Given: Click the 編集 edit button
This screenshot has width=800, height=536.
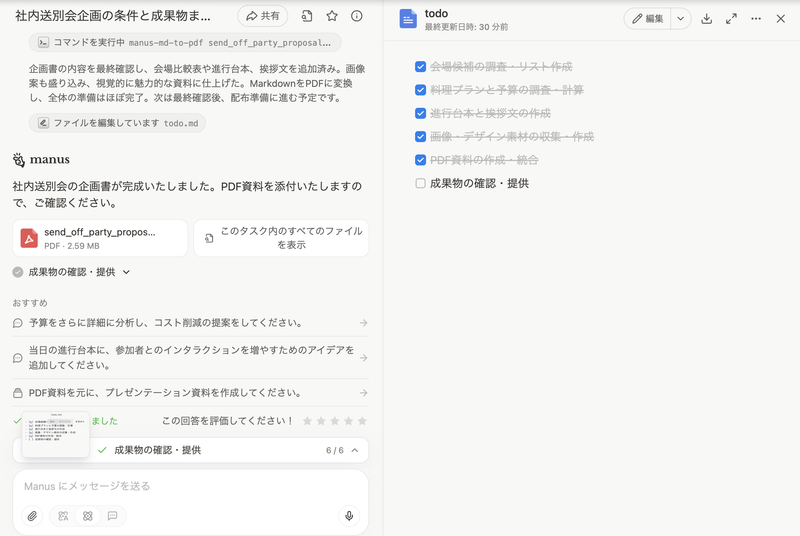Looking at the screenshot, I should (648, 19).
